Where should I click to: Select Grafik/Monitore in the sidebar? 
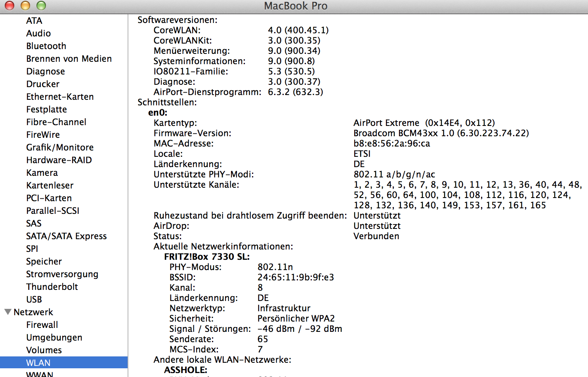coord(60,147)
